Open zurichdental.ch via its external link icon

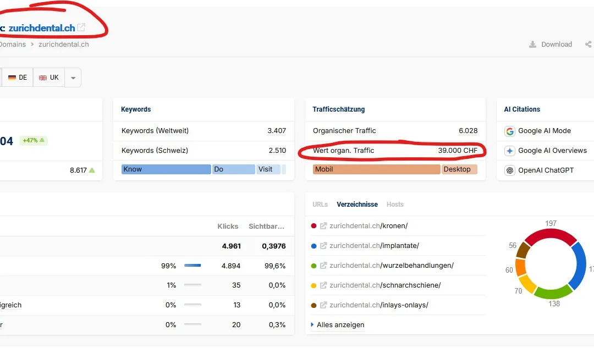80,27
